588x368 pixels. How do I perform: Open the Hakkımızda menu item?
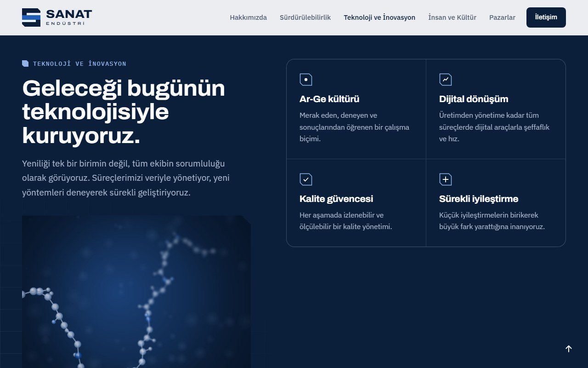pyautogui.click(x=248, y=17)
